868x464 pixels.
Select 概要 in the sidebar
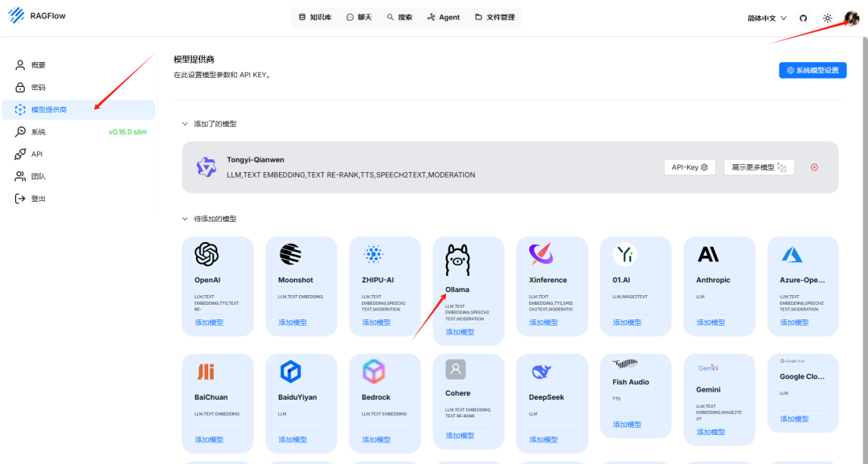tap(79, 65)
